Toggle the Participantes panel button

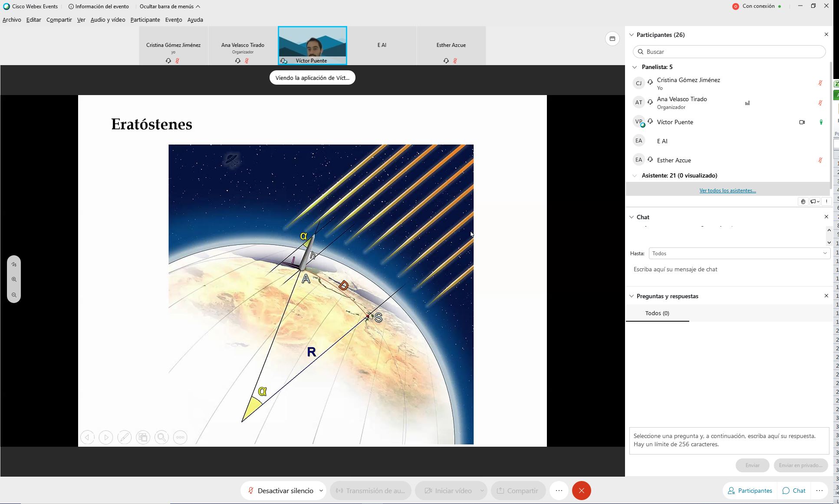[750, 491]
